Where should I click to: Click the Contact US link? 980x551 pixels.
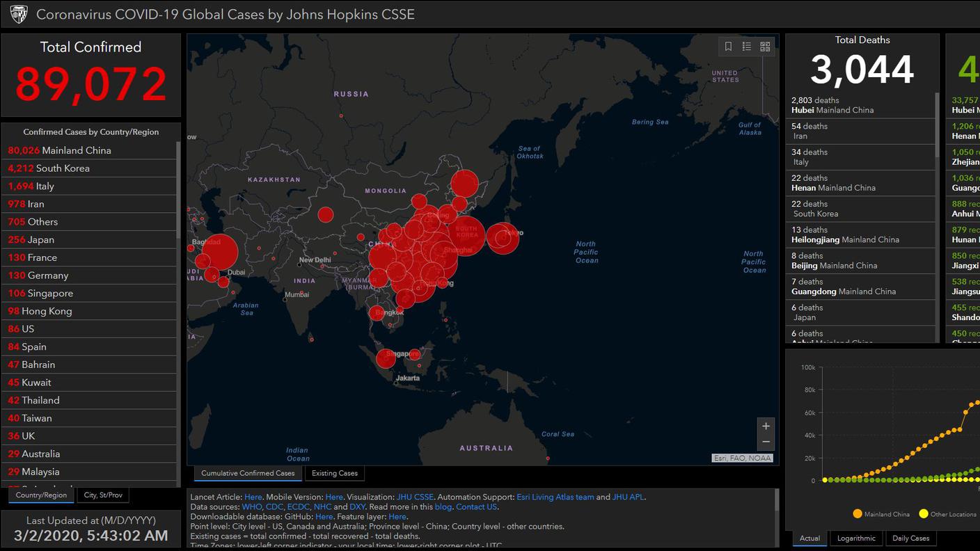476,507
